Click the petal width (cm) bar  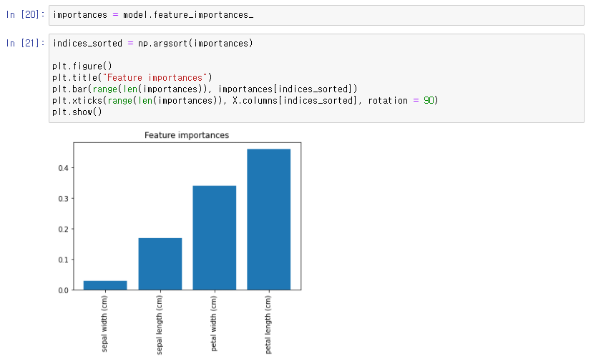215,237
